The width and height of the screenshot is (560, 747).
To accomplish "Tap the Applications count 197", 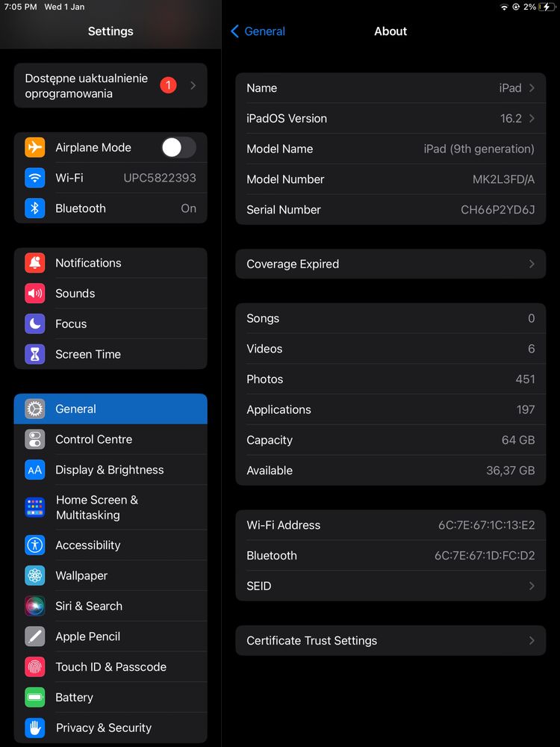I will 526,409.
